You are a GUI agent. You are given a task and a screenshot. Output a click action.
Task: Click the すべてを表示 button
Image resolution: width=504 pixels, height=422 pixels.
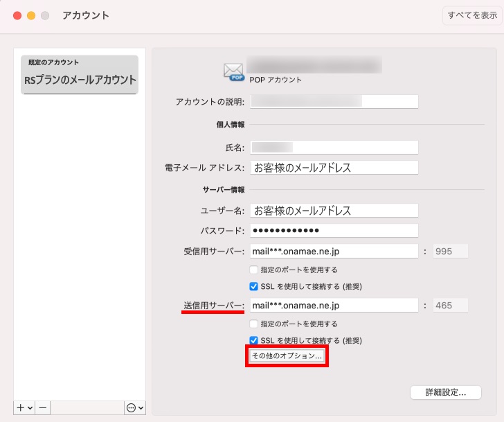(x=472, y=15)
